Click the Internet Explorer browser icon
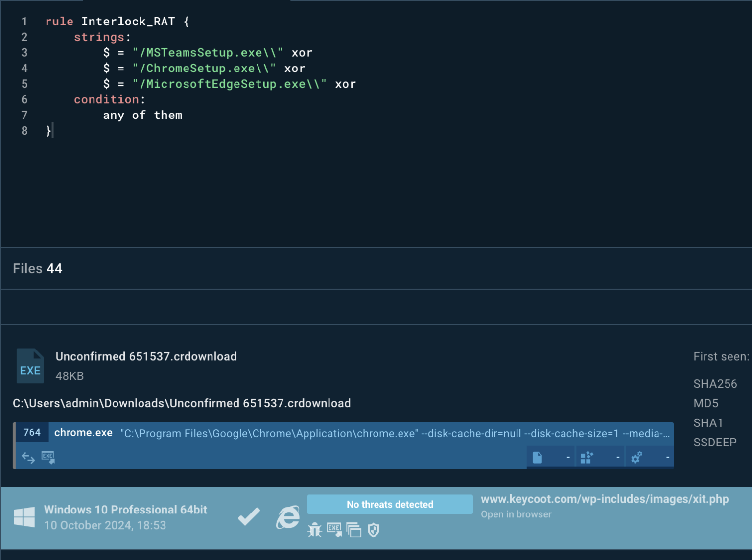This screenshot has width=752, height=560. pyautogui.click(x=287, y=517)
